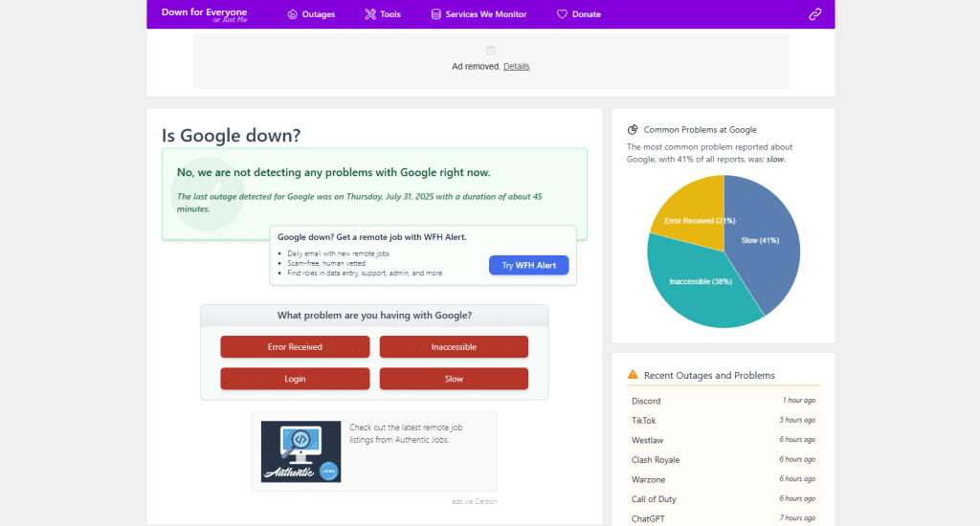Image resolution: width=980 pixels, height=526 pixels.
Task: Click the Donate heart icon
Action: coord(562,14)
